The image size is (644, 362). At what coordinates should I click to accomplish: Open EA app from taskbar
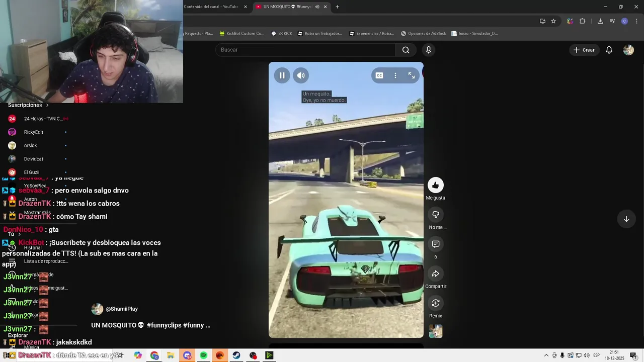220,355
